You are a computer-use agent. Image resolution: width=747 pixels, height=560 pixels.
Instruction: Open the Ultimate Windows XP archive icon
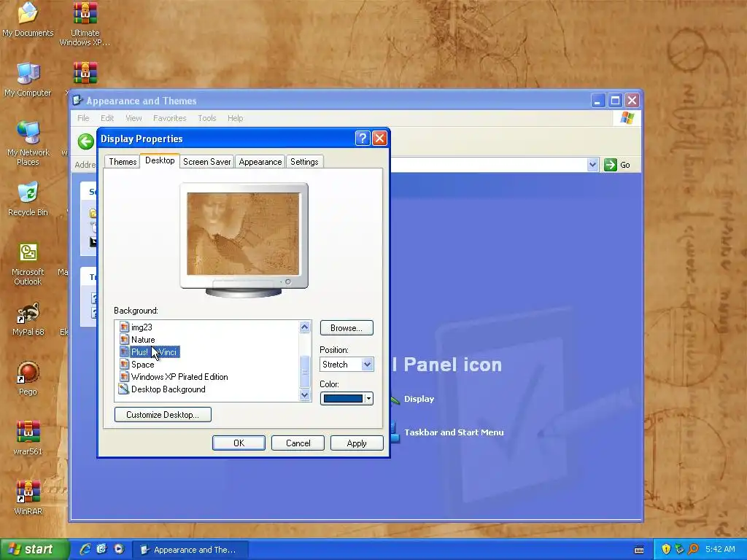85,23
